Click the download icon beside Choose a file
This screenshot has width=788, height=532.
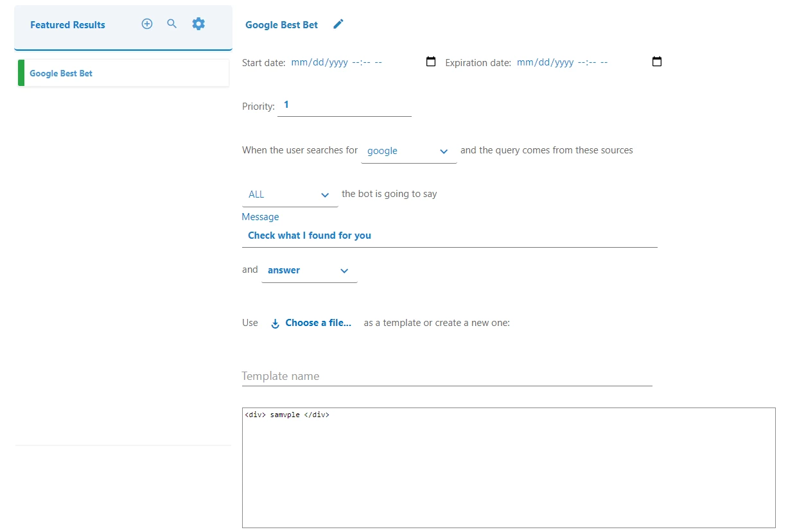click(275, 323)
